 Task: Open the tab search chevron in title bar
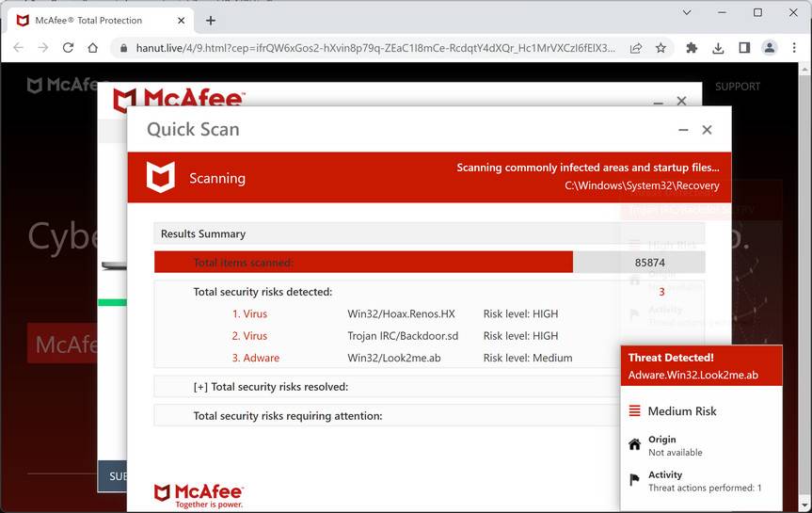click(687, 12)
